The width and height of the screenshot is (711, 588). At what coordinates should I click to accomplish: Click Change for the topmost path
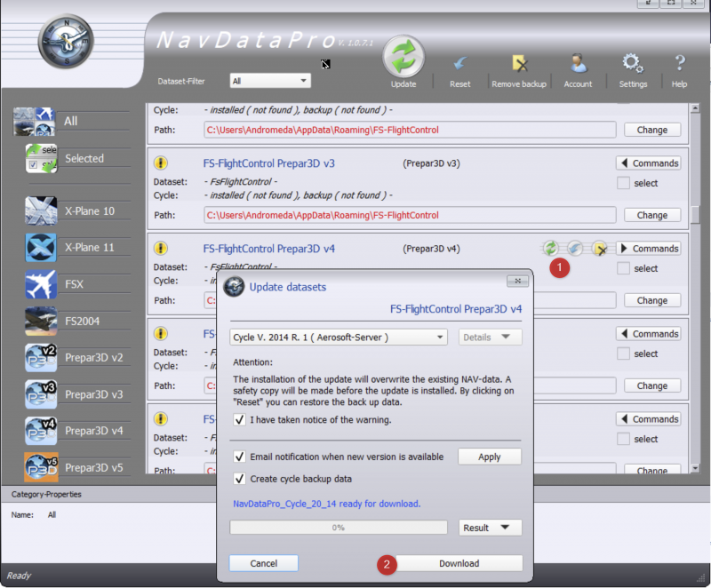pyautogui.click(x=652, y=130)
